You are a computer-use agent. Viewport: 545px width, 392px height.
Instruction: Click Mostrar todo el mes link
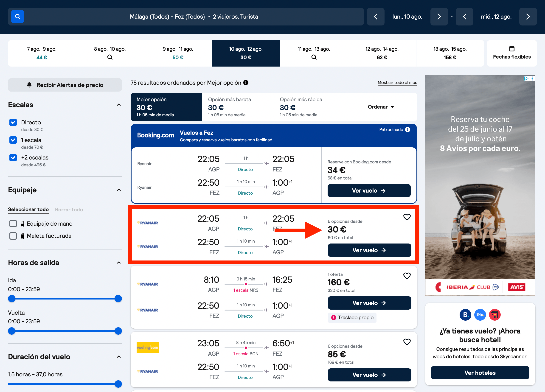point(397,83)
